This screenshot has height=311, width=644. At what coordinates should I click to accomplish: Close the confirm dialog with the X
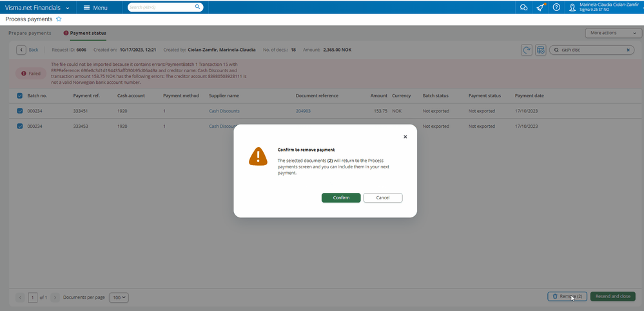tap(405, 137)
